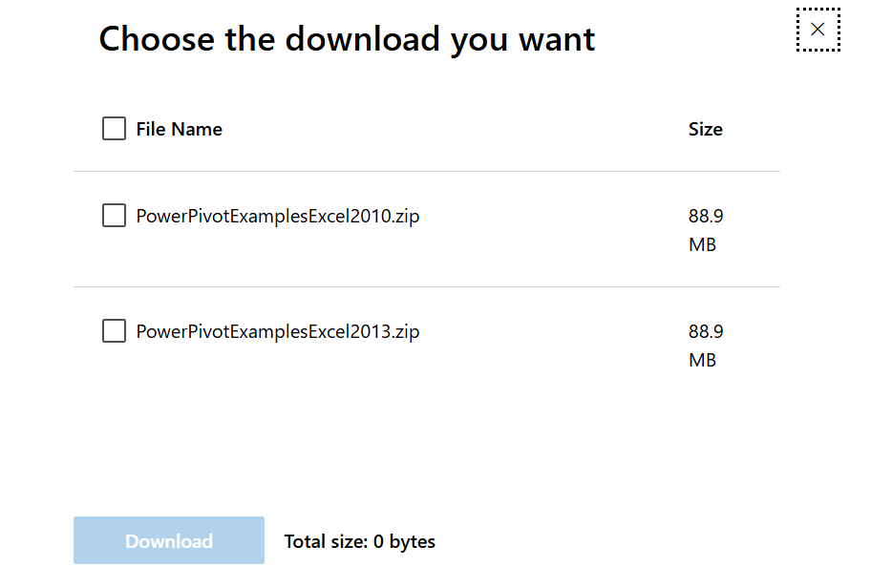Click the divider between the two file rows
892x588 pixels.
pyautogui.click(x=427, y=286)
